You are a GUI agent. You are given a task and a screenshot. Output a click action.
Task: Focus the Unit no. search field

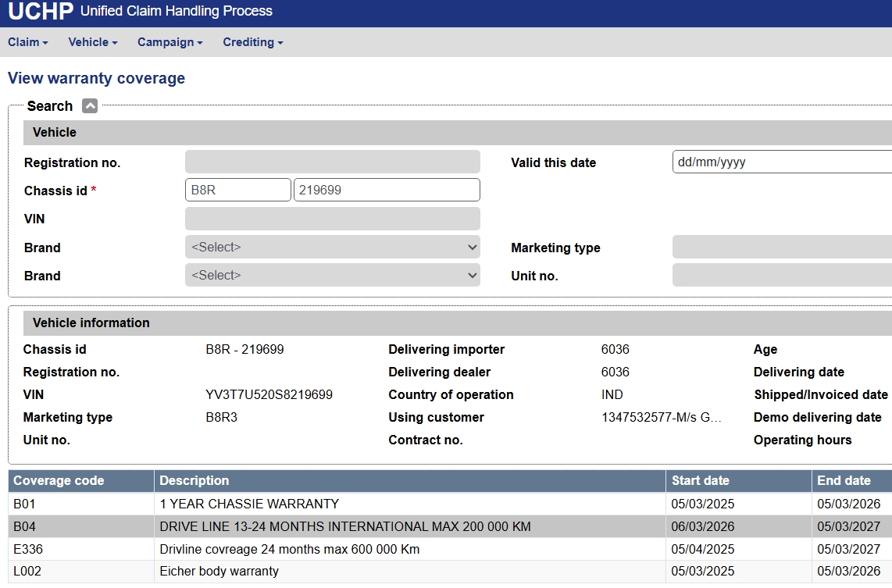(782, 275)
